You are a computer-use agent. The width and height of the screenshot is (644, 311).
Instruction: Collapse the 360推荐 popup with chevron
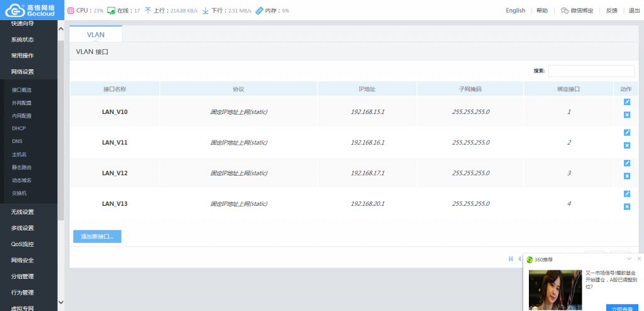tap(629, 259)
